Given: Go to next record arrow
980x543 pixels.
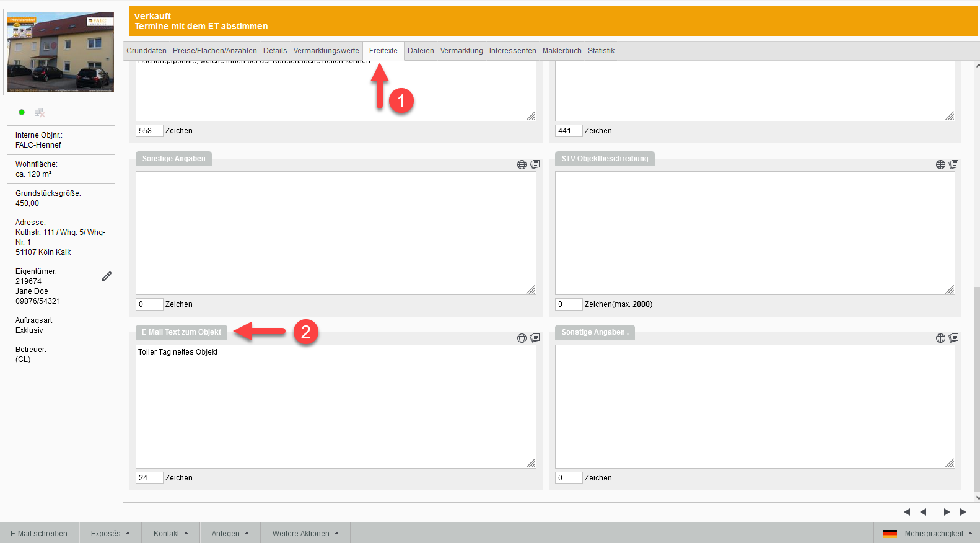Looking at the screenshot, I should coord(947,512).
